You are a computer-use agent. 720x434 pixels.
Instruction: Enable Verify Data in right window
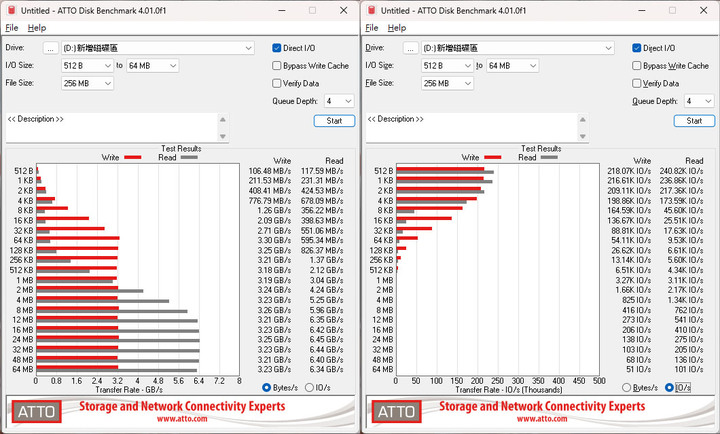point(636,83)
